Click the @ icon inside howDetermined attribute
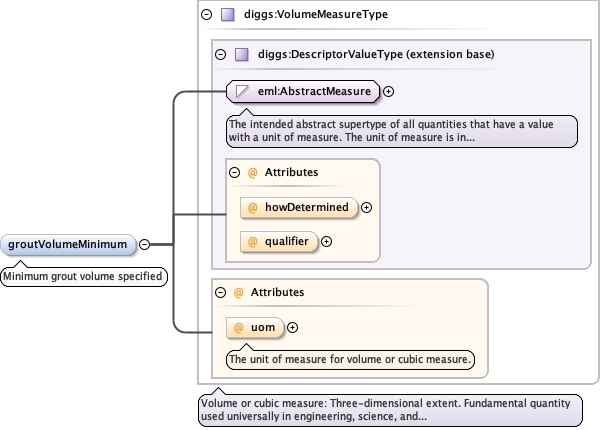This screenshot has width=601, height=430. point(252,207)
